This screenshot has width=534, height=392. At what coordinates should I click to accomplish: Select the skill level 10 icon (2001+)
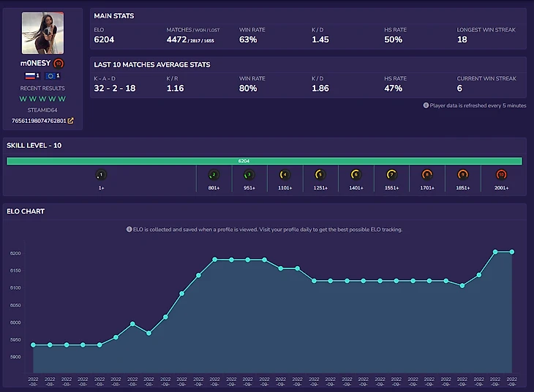point(501,175)
